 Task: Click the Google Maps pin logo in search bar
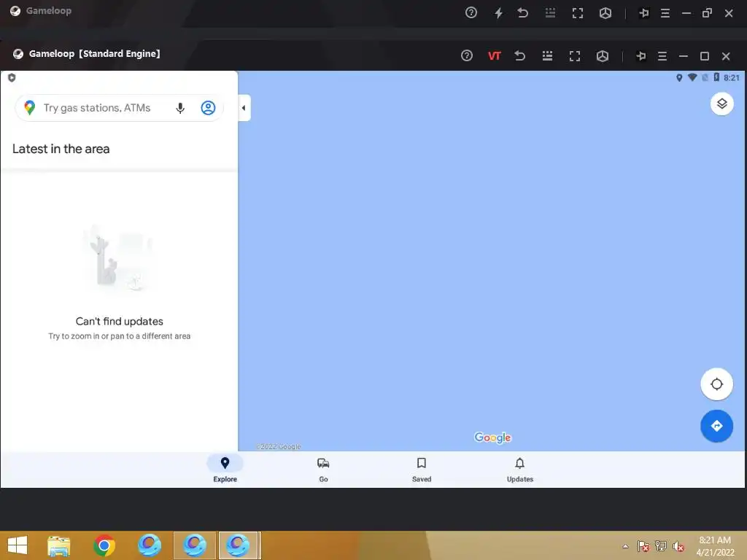click(x=29, y=108)
